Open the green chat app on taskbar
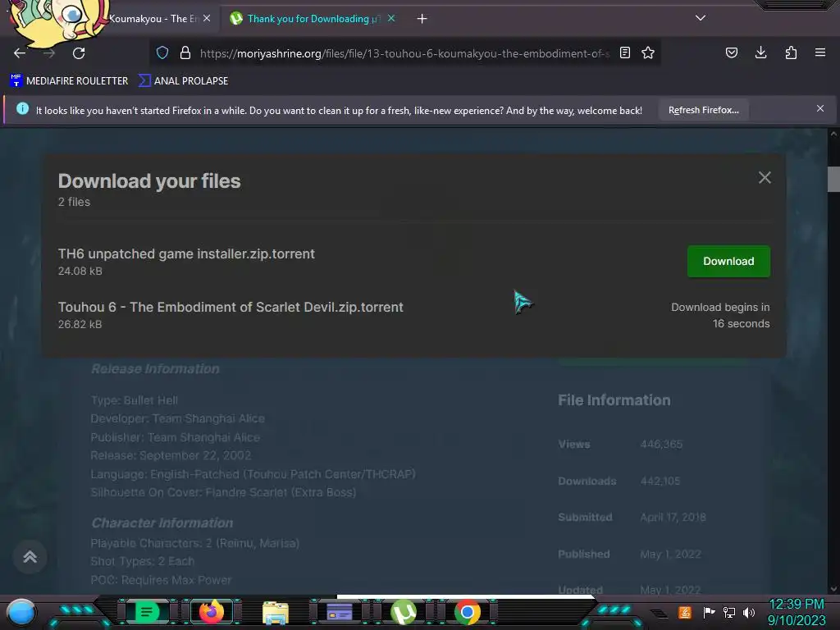Screen dimensions: 840x630 (x=146, y=612)
